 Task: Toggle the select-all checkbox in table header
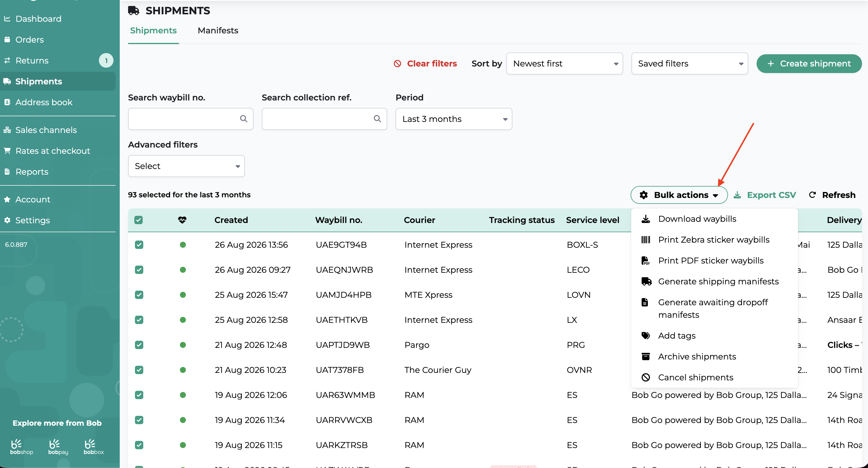139,220
